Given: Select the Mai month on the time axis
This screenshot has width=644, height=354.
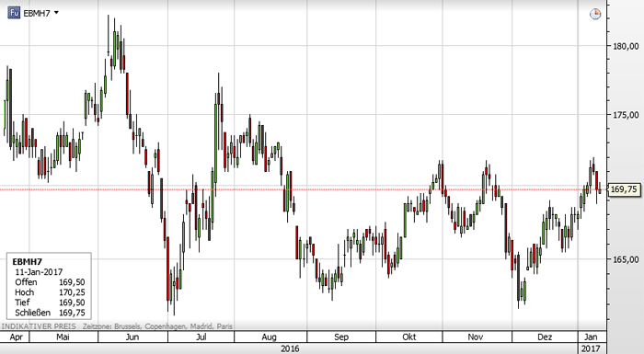Looking at the screenshot, I should [x=63, y=337].
